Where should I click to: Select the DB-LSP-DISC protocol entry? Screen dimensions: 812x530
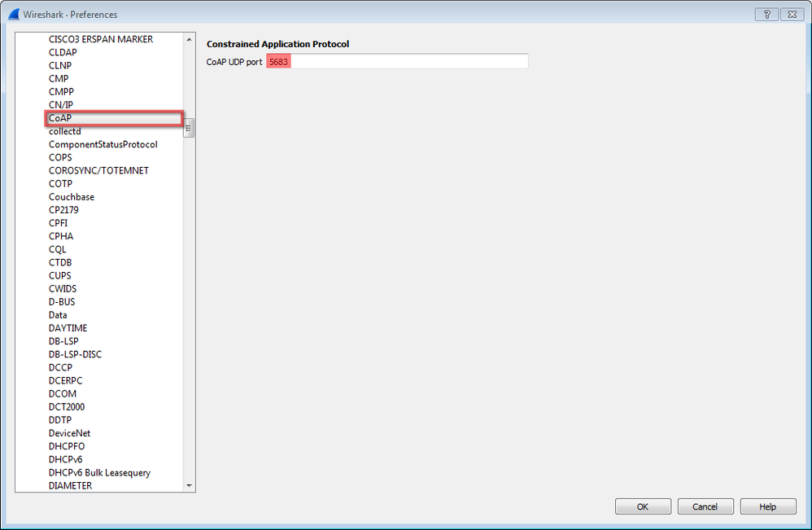pyautogui.click(x=75, y=354)
